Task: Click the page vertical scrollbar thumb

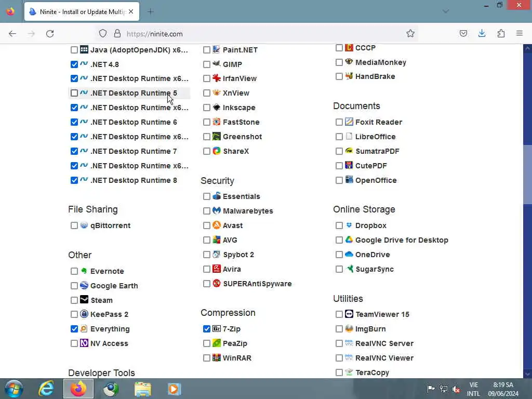Action: 528,175
